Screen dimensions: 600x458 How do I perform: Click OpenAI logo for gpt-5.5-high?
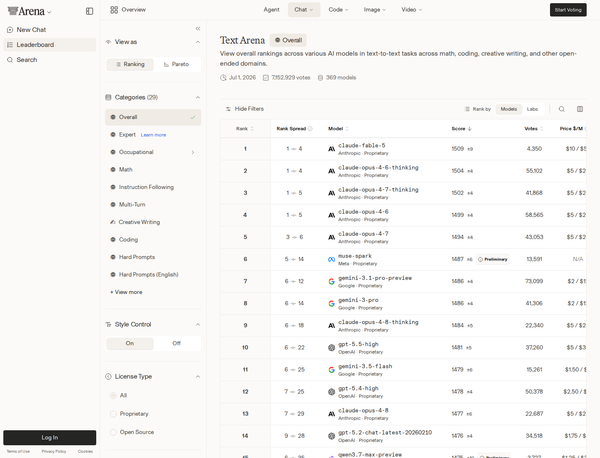[x=331, y=348]
